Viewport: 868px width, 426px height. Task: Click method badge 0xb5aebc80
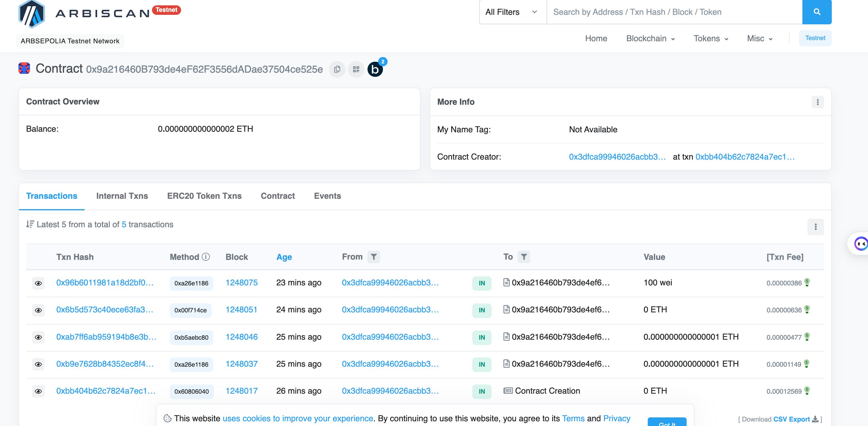click(191, 337)
